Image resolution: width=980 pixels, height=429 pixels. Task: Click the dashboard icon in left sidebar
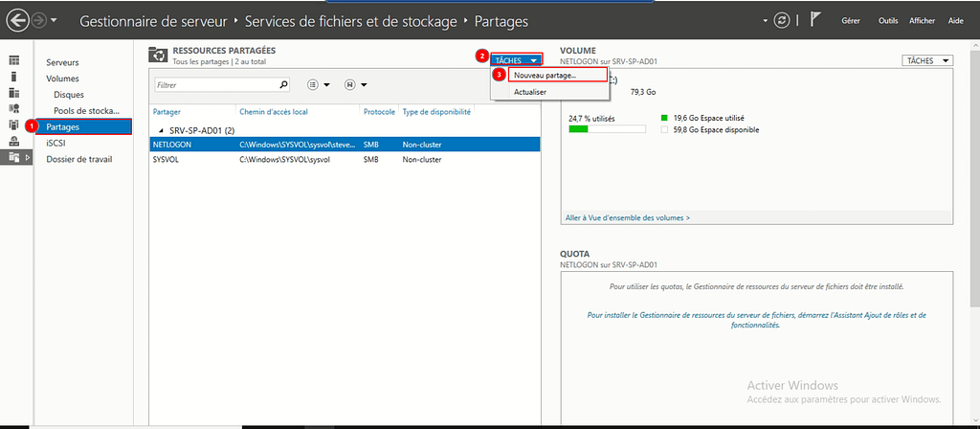[x=14, y=61]
